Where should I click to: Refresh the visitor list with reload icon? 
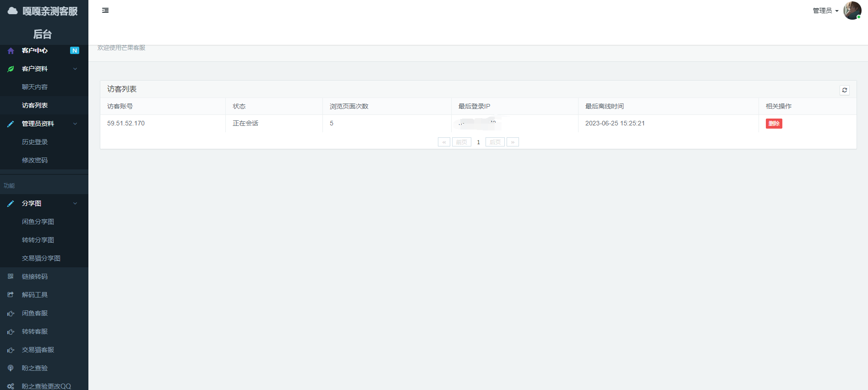(x=844, y=90)
